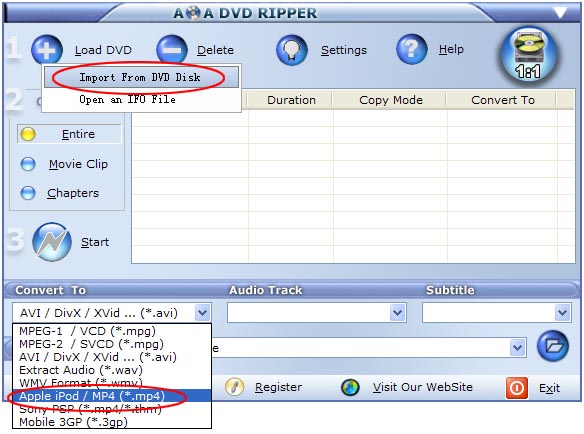Click the Start lightning icon

[x=52, y=242]
